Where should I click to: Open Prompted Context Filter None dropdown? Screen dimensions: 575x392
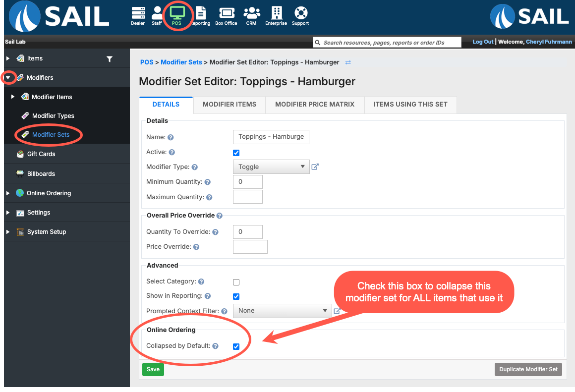point(283,311)
